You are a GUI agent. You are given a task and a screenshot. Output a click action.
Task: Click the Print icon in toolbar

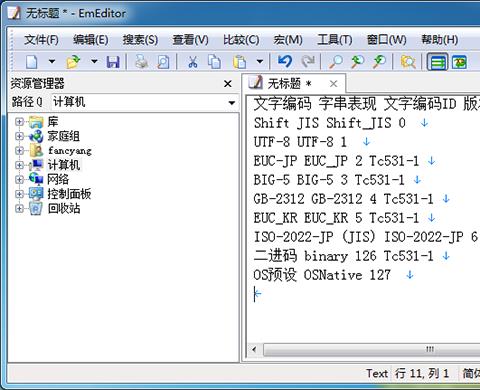point(141,62)
